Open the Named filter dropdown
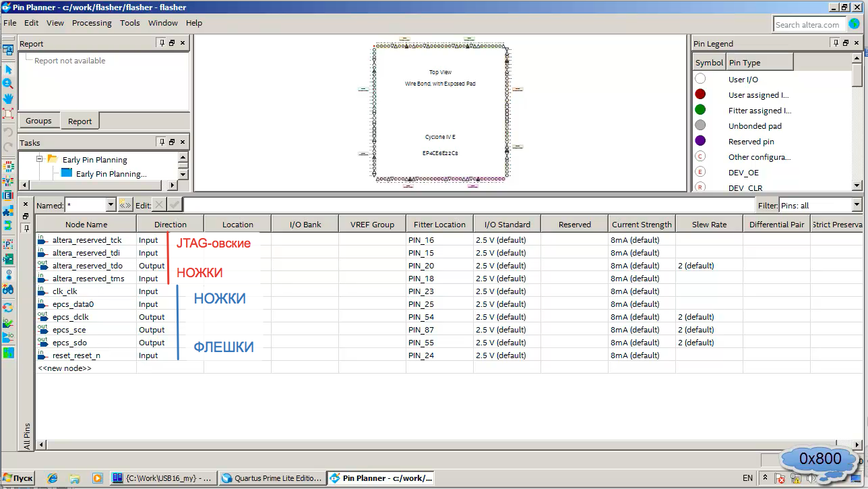 (111, 205)
